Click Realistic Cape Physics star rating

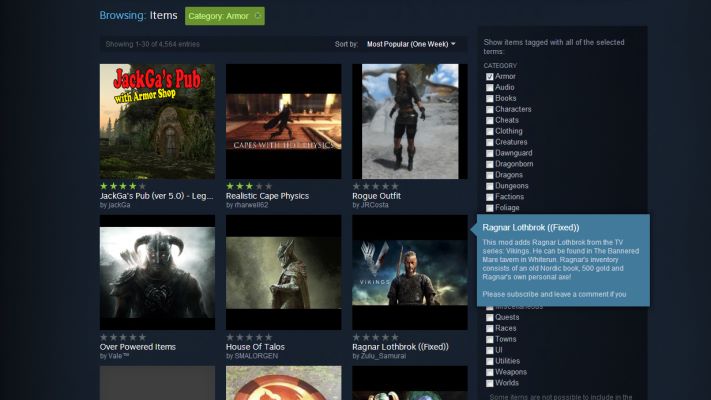tap(249, 186)
